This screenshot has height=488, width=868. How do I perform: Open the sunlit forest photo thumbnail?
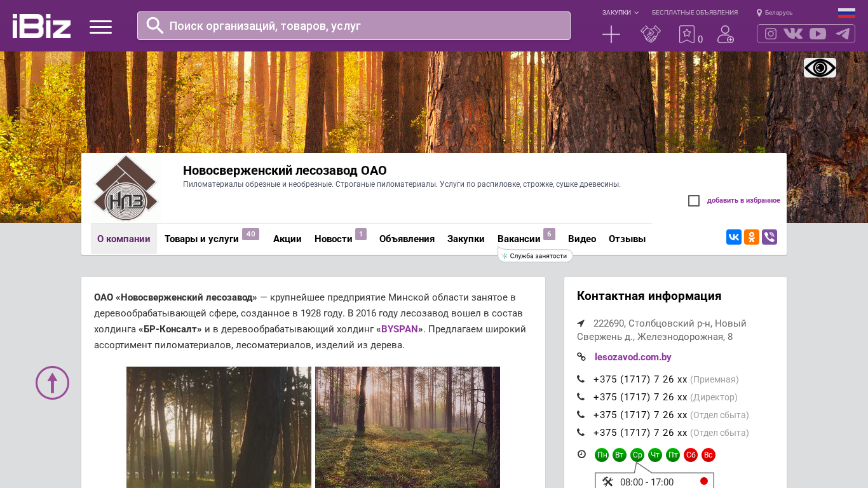coord(407,427)
